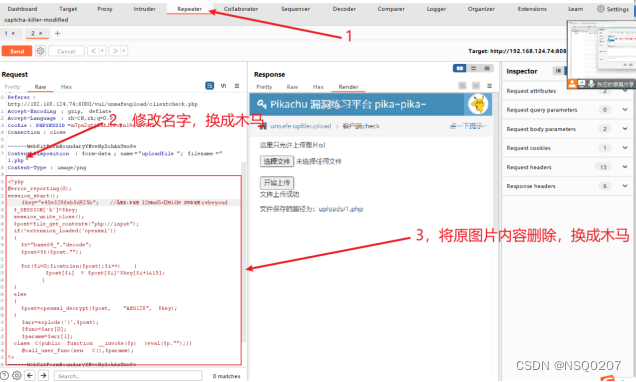Click home icon in breadcrumb
The width and height of the screenshot is (636, 382).
pos(263,126)
